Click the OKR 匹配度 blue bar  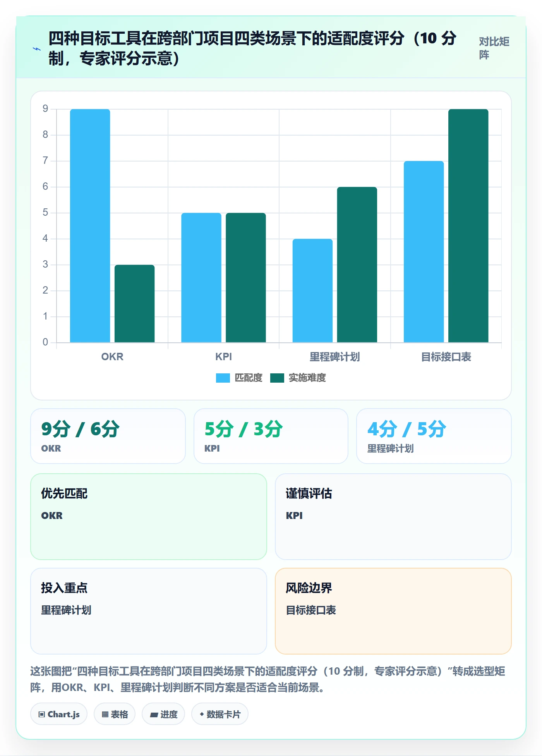(x=90, y=226)
